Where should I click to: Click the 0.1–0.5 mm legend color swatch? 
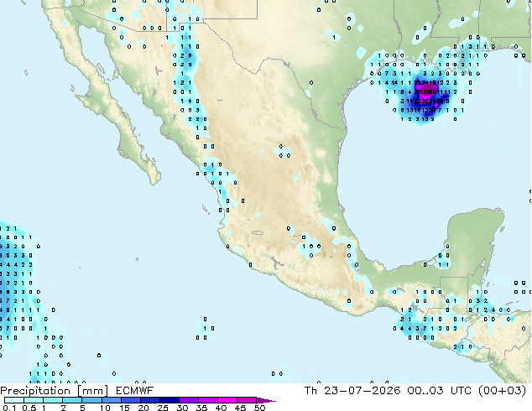tap(14, 400)
